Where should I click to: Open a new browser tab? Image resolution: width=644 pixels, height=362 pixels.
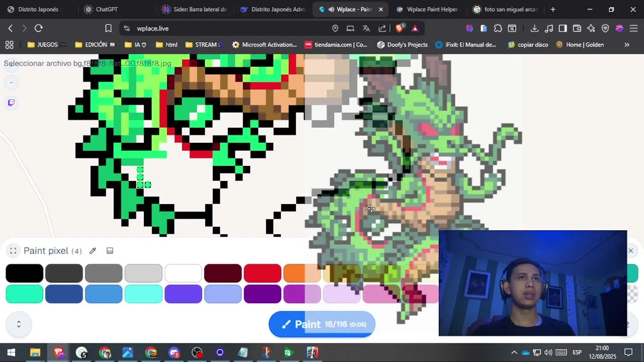(x=553, y=10)
